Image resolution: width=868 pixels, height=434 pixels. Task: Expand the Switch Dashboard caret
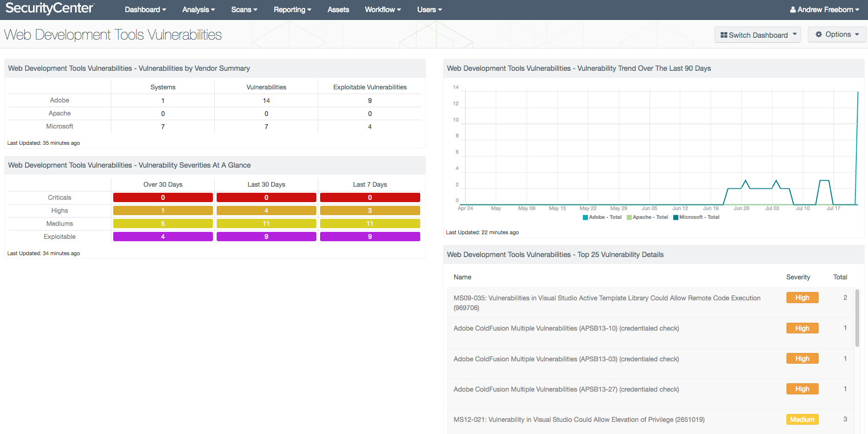(x=795, y=34)
